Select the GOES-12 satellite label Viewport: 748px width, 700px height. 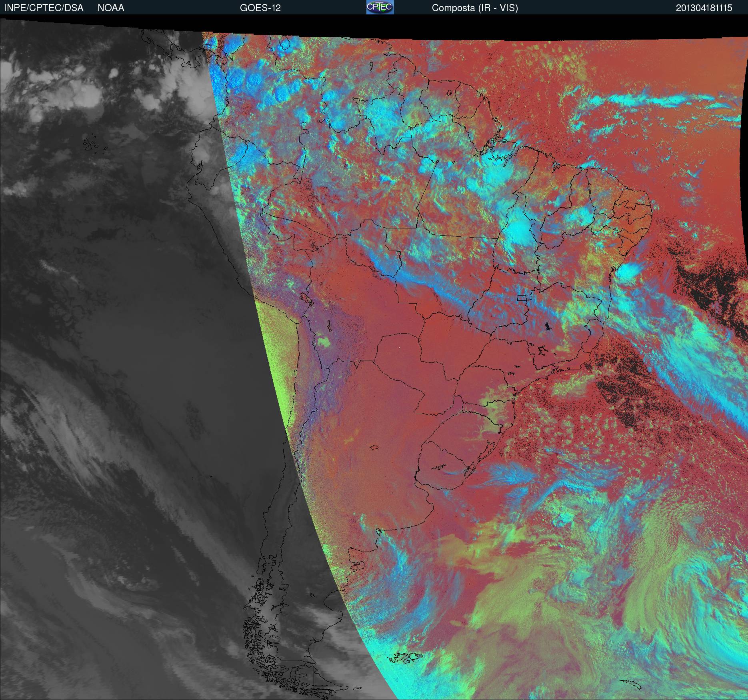[260, 8]
